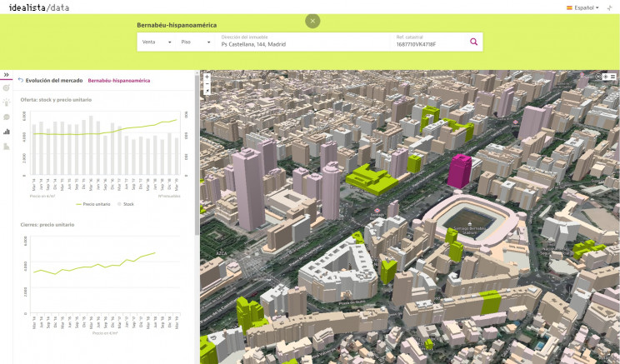Click the metro marker beside Bernabéu station
The height and width of the screenshot is (364, 620).
377,211
